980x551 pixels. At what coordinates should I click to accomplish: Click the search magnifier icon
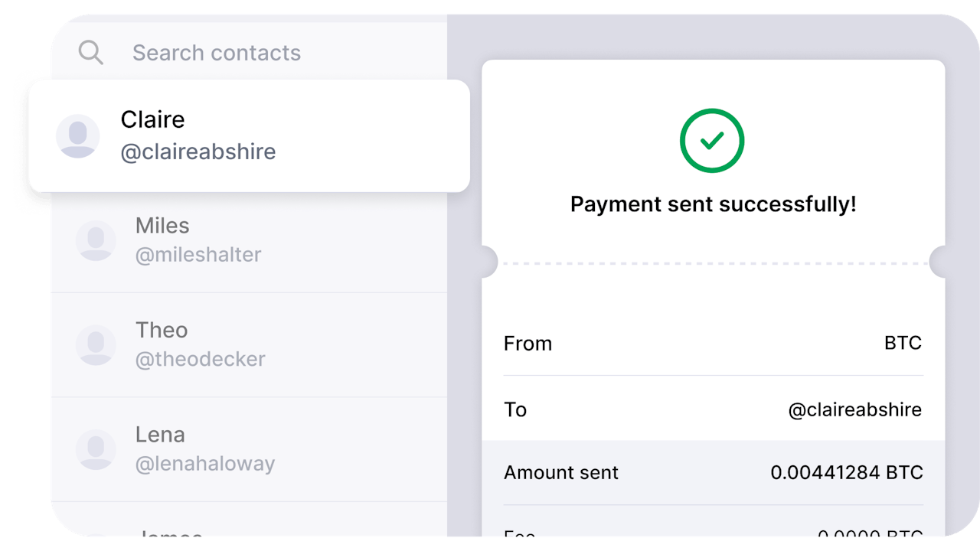(x=90, y=52)
